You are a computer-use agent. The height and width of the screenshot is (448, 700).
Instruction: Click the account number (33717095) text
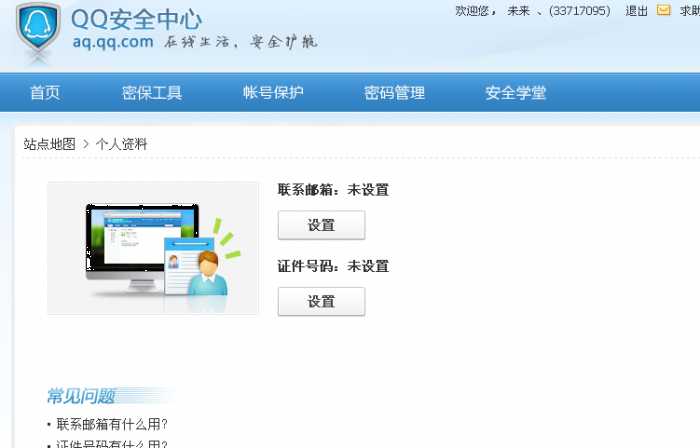coord(579,11)
